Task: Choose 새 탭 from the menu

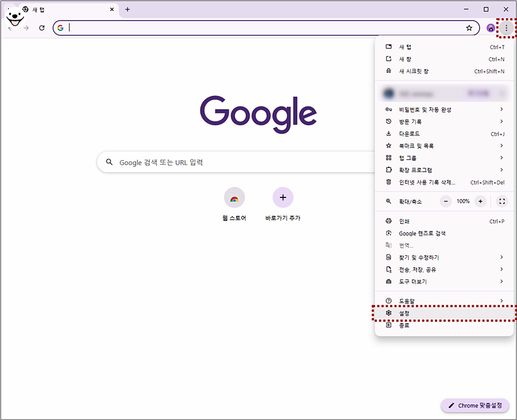Action: coord(445,47)
